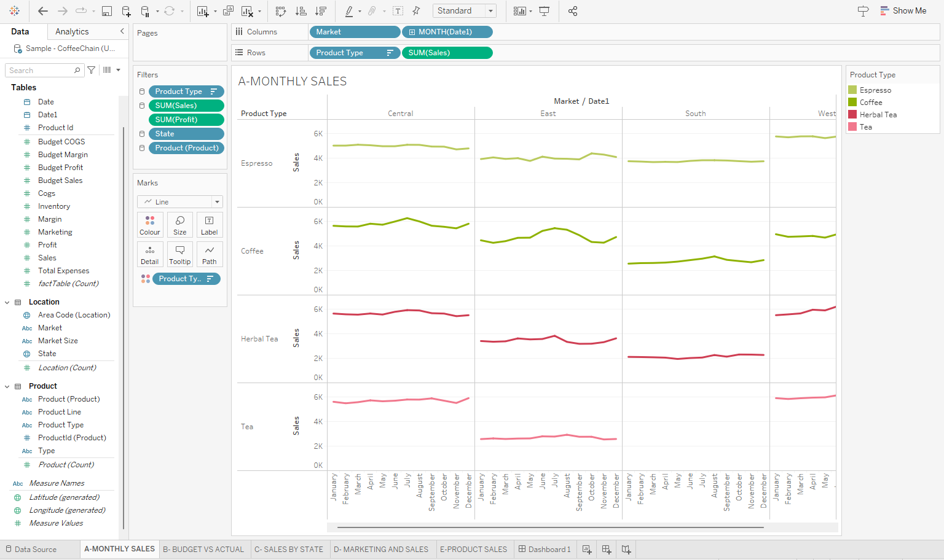This screenshot has height=560, width=944.
Task: Click the New Dashboard icon in tab bar
Action: 607,550
